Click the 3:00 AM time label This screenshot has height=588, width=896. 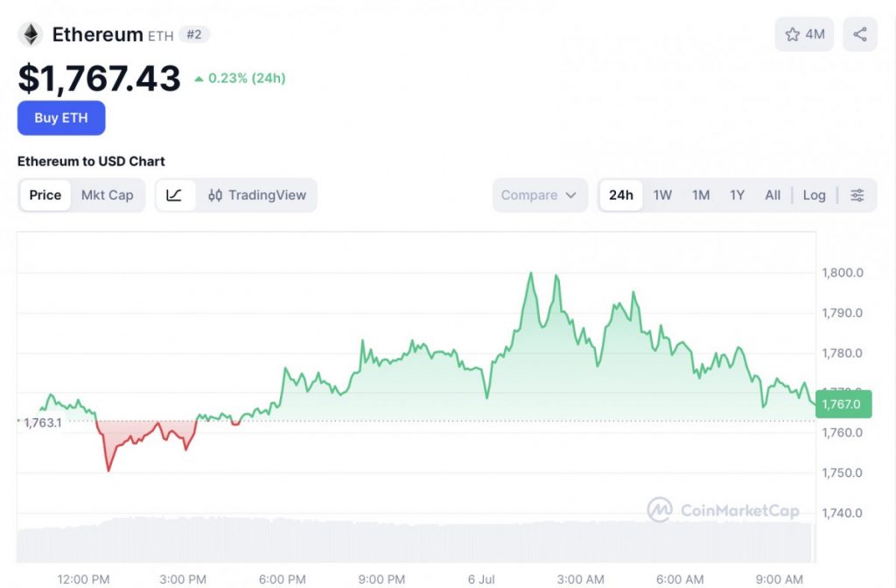pyautogui.click(x=581, y=579)
